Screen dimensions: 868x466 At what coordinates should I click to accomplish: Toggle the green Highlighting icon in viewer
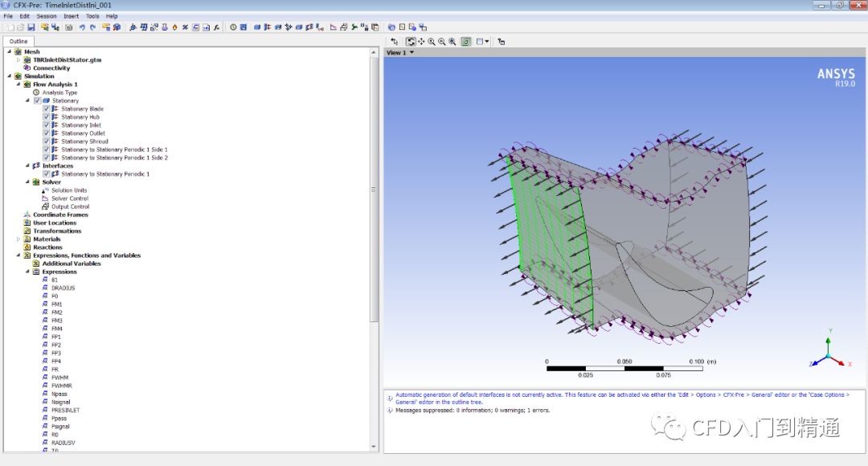point(466,42)
